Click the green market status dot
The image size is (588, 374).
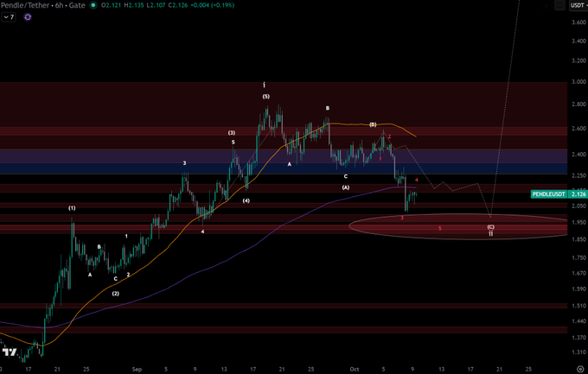pyautogui.click(x=93, y=5)
